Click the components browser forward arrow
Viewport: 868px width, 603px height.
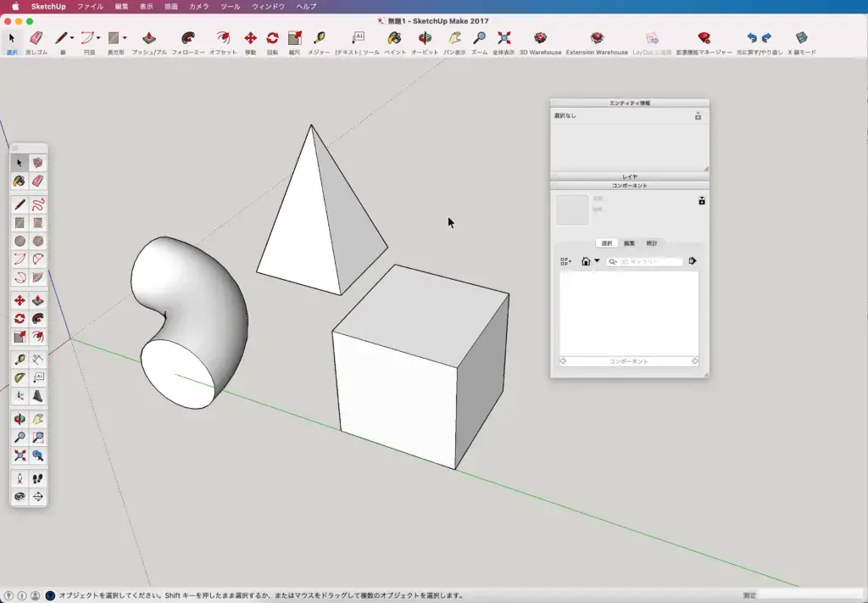click(x=695, y=361)
